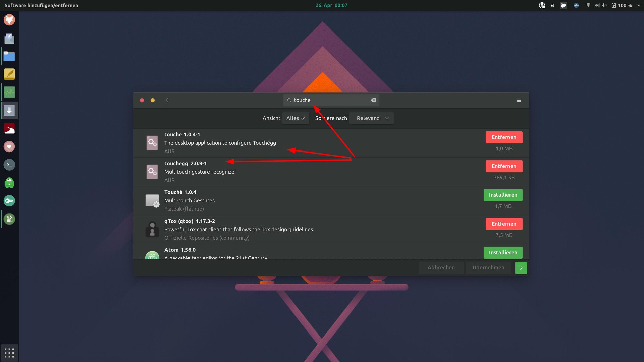Image resolution: width=644 pixels, height=362 pixels.
Task: Toggle Installieren for Touché Flatpak
Action: (503, 195)
